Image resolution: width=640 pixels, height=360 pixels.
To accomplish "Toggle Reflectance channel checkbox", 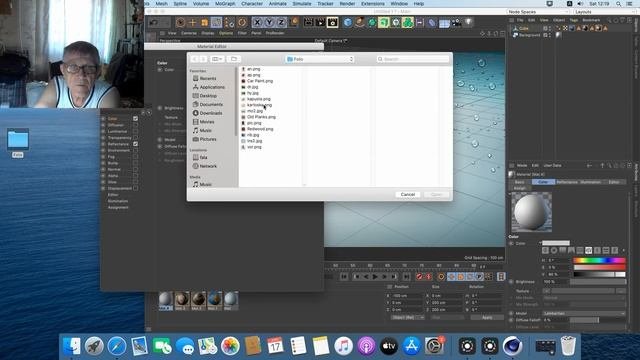I will click(x=135, y=144).
